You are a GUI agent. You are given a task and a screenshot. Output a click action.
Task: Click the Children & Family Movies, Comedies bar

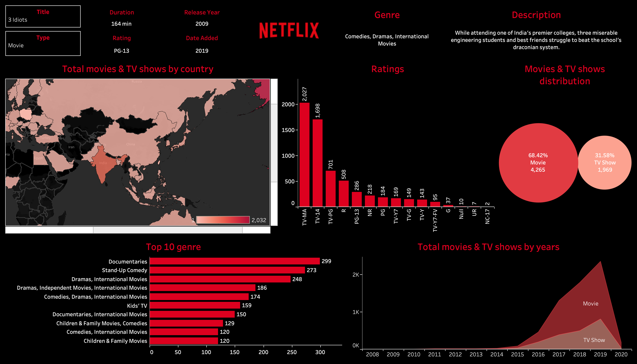pos(187,323)
